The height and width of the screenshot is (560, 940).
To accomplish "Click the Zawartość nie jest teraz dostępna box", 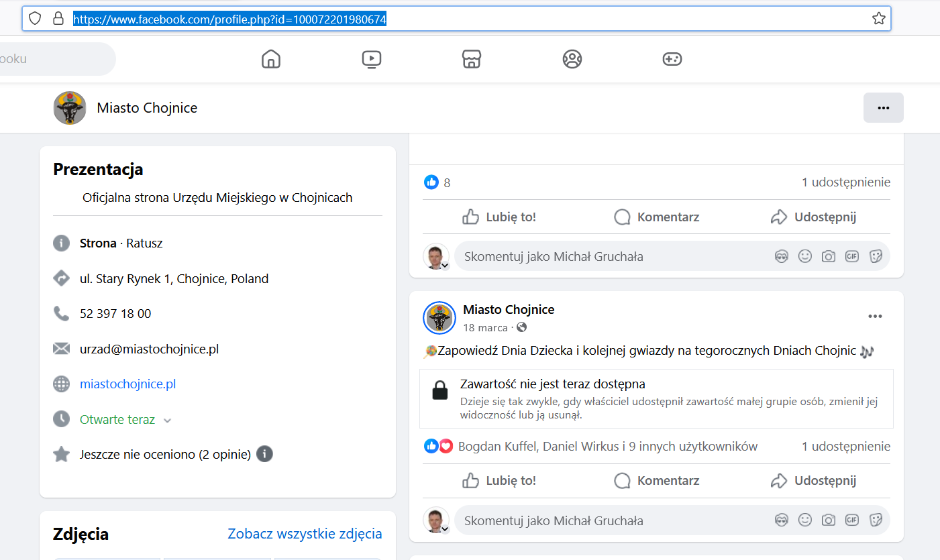I will 656,398.
